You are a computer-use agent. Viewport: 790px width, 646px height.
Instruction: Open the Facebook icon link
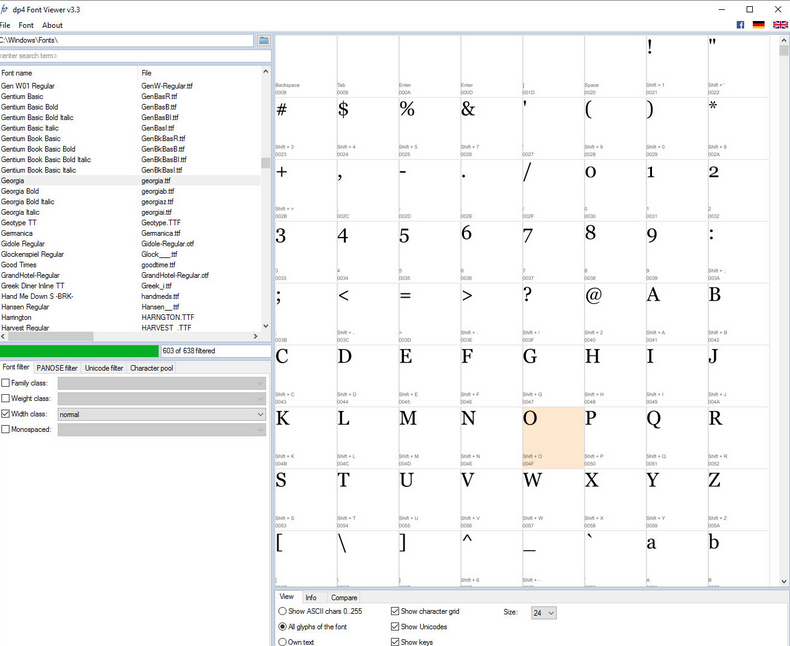point(740,25)
